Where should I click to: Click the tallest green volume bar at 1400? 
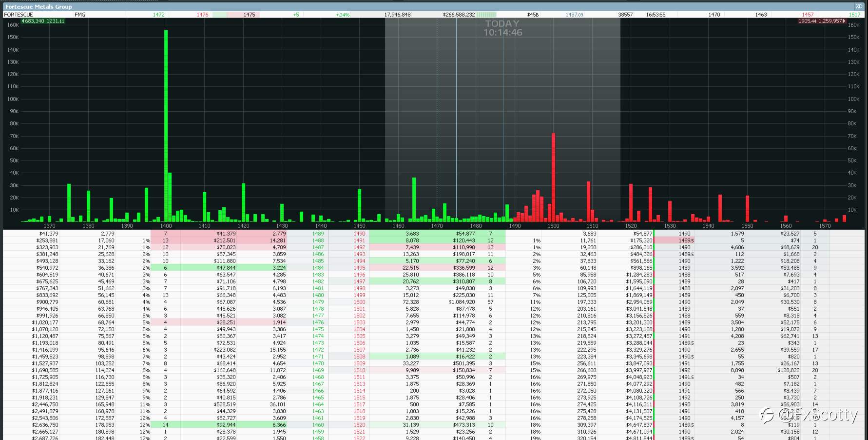(166, 126)
